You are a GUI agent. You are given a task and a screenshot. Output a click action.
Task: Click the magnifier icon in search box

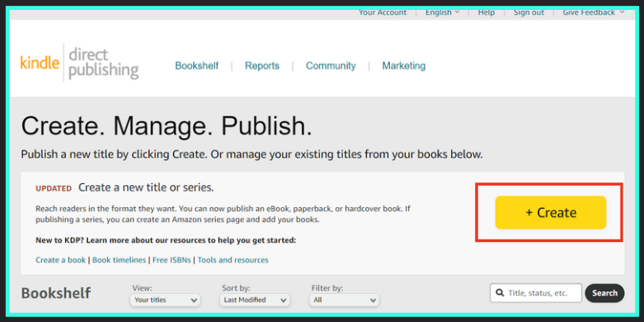(x=500, y=293)
